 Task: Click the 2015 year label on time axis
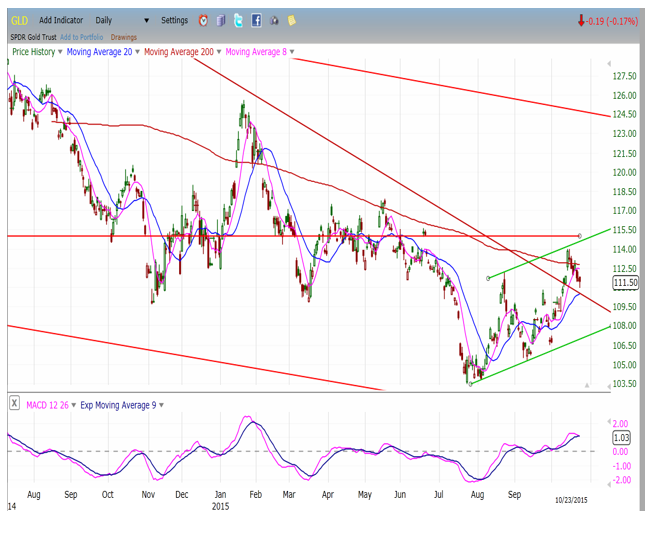pyautogui.click(x=220, y=507)
